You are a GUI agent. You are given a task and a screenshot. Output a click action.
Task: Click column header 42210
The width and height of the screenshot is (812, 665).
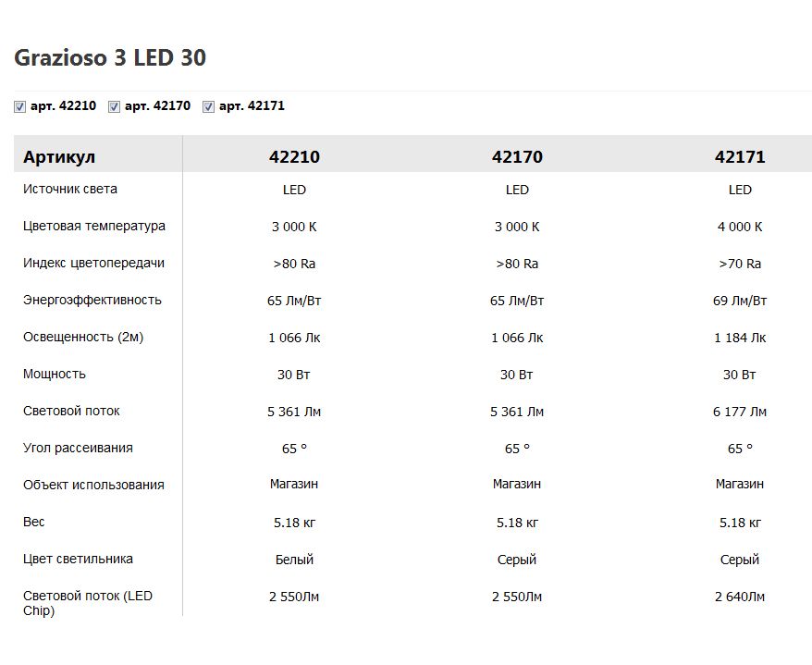click(294, 157)
